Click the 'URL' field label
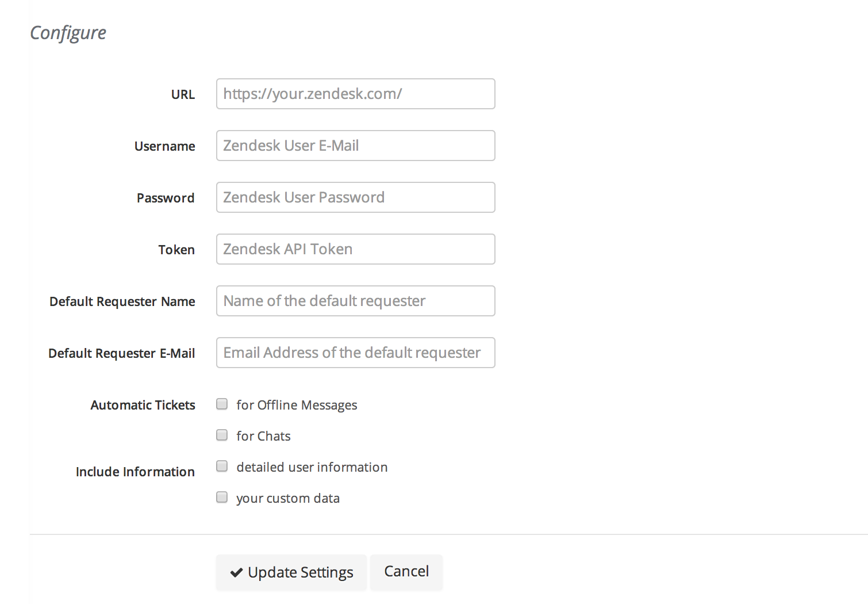This screenshot has height=604, width=868. tap(183, 94)
